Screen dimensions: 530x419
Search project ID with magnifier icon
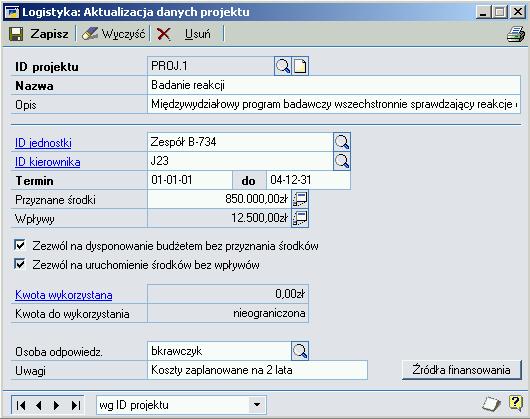[282, 66]
